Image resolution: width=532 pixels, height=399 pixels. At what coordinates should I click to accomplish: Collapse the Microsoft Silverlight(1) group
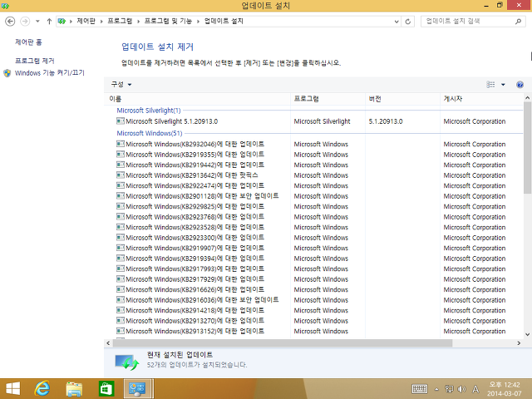149,111
